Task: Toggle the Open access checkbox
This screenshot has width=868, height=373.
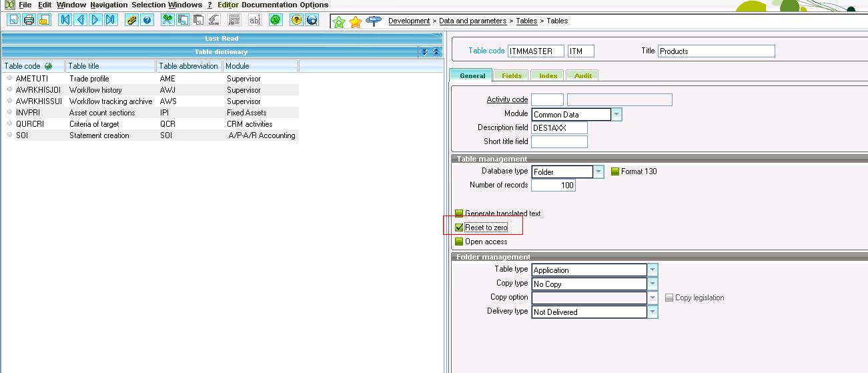Action: tap(459, 242)
